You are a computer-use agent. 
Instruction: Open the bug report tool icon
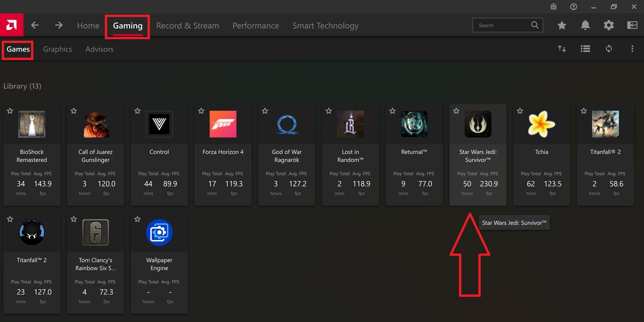click(553, 7)
